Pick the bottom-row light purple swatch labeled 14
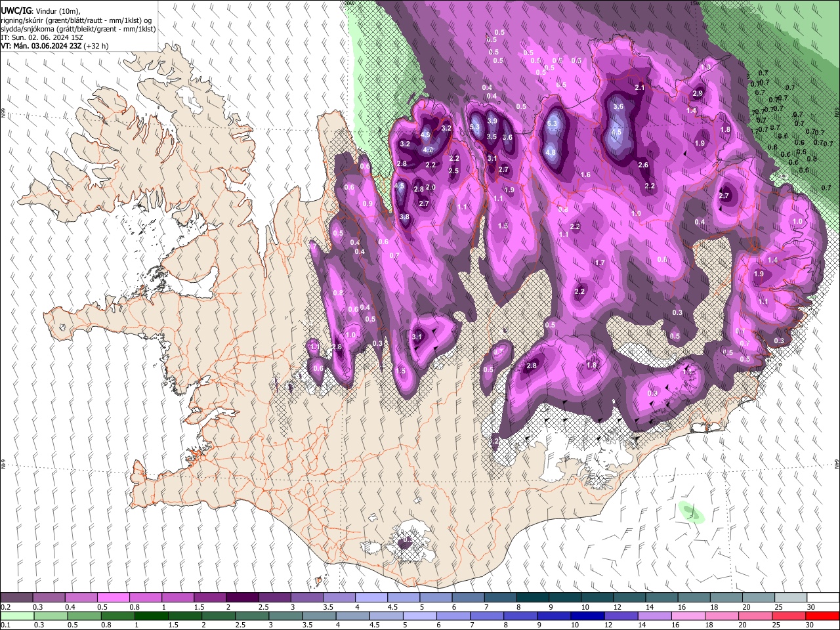This screenshot has width=840, height=630. click(x=654, y=616)
